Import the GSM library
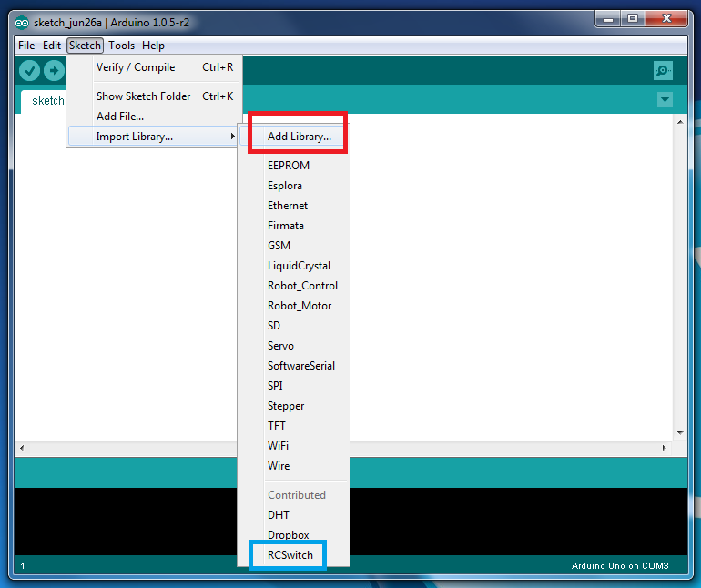 pyautogui.click(x=294, y=246)
